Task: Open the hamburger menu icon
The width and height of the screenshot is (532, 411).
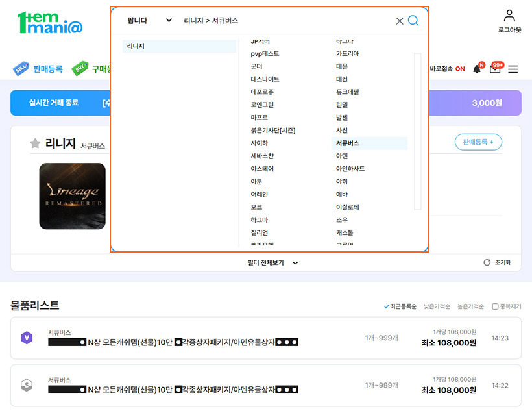Action: point(513,69)
